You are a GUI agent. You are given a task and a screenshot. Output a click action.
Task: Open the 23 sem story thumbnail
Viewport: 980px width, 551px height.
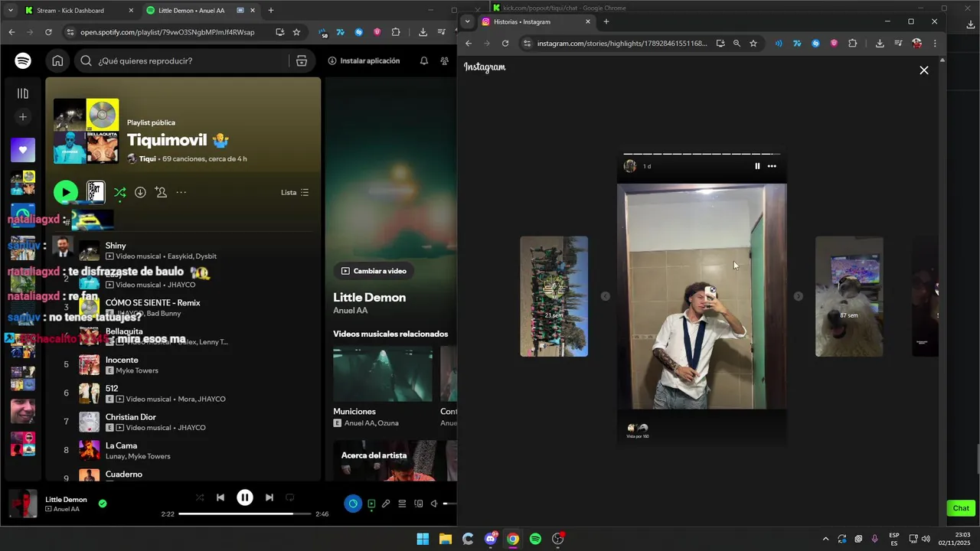pyautogui.click(x=554, y=296)
